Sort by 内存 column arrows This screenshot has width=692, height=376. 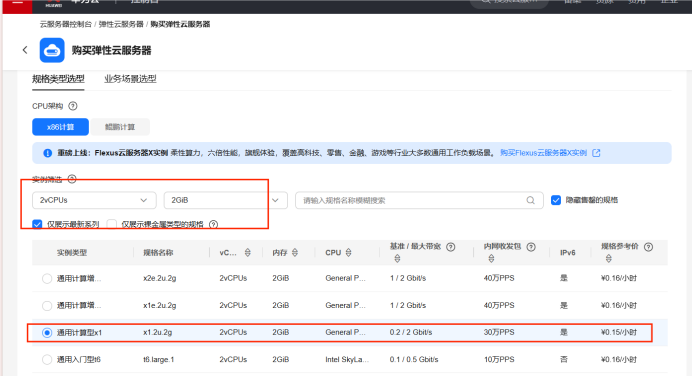point(295,252)
